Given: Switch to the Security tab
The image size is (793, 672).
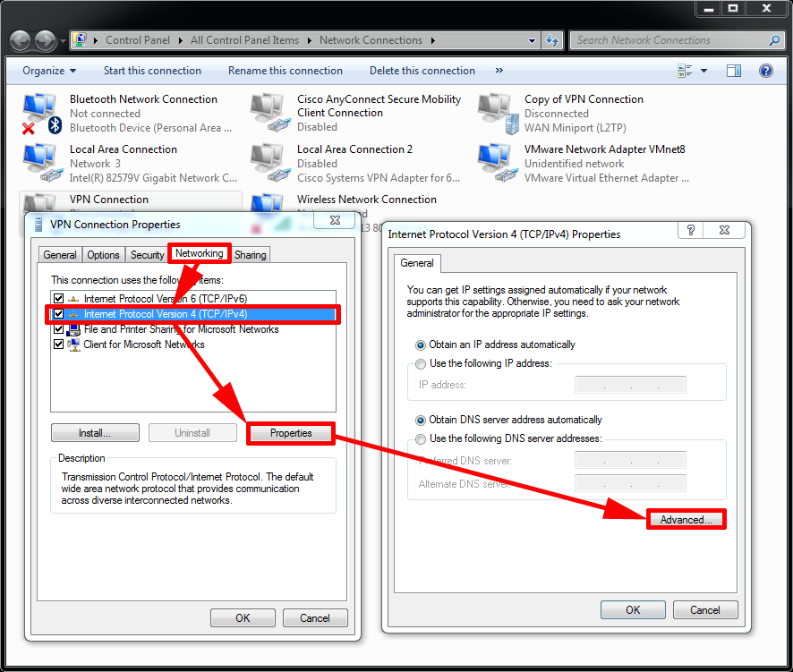Looking at the screenshot, I should coord(147,255).
